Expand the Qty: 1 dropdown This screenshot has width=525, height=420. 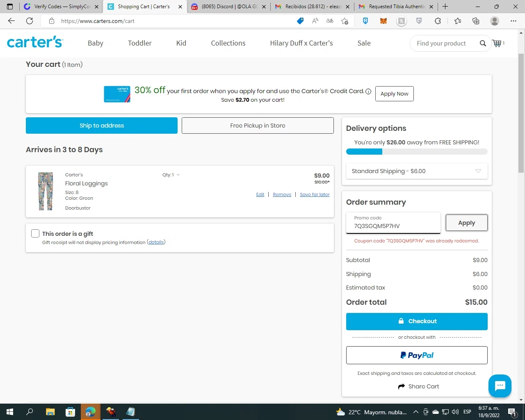point(171,175)
